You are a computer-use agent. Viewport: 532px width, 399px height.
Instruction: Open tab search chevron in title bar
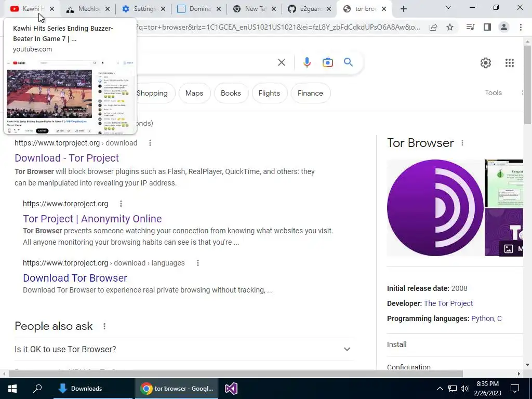[448, 7]
